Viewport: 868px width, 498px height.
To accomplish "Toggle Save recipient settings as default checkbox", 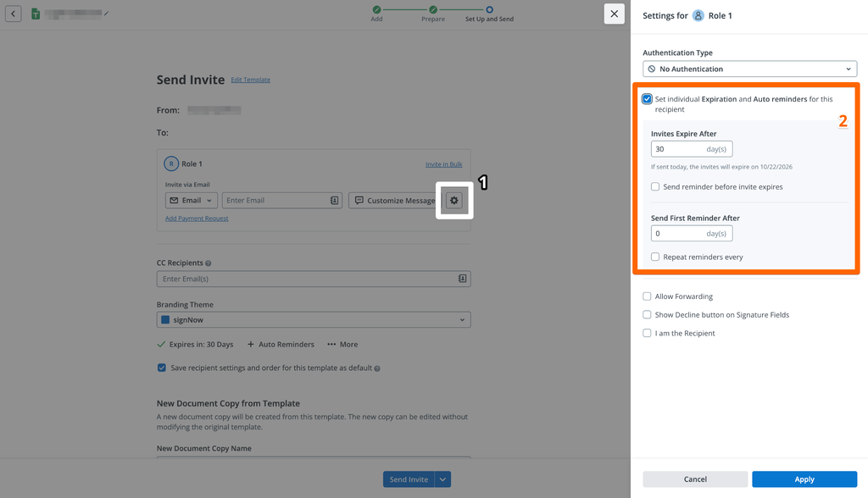I will pyautogui.click(x=162, y=368).
